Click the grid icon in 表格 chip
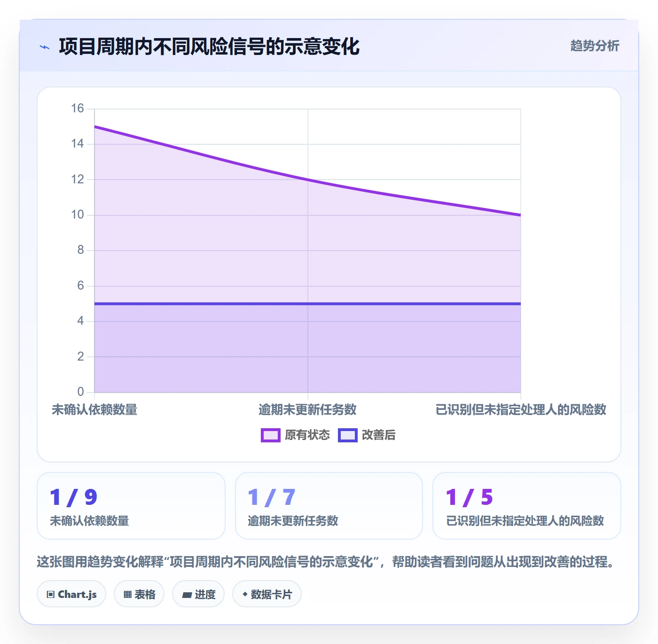Screen dimensions: 658x644 (x=127, y=595)
